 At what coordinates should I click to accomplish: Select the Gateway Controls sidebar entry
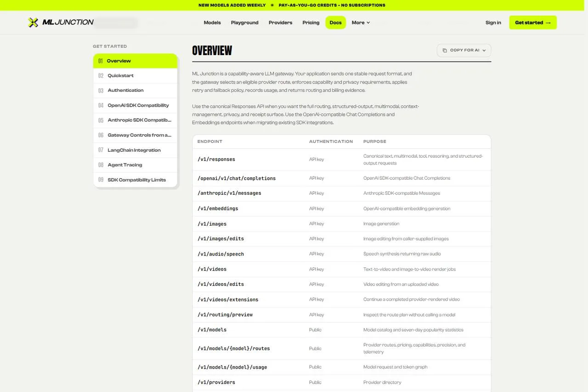tap(135, 135)
